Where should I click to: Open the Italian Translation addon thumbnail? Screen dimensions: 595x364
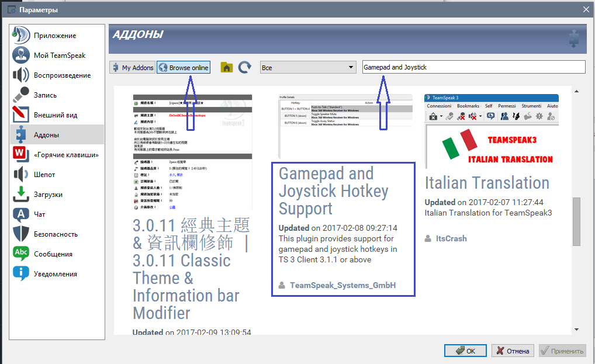[x=492, y=131]
